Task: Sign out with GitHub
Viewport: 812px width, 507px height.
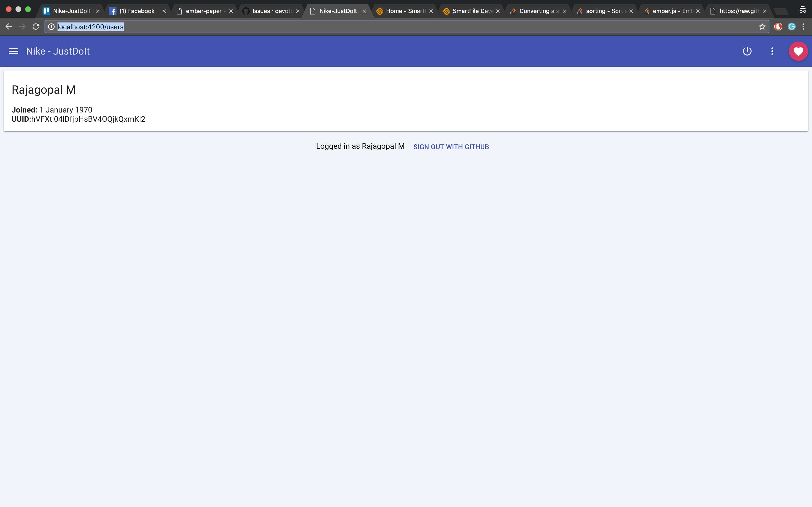Action: coord(451,147)
